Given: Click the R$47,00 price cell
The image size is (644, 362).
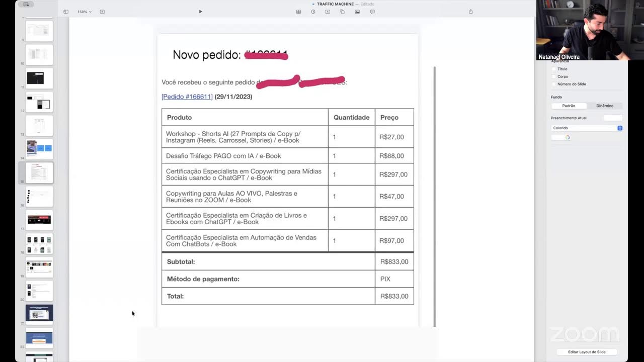Looking at the screenshot, I should pos(394,196).
